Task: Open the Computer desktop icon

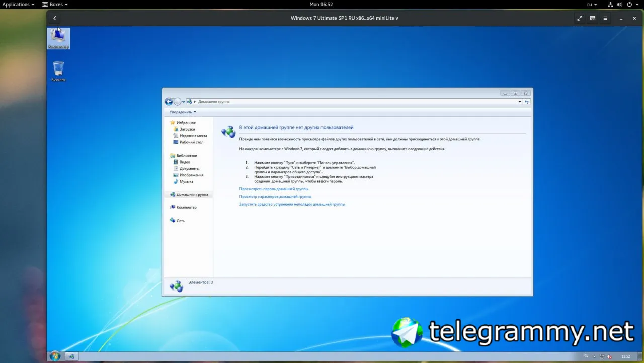Action: click(x=58, y=38)
